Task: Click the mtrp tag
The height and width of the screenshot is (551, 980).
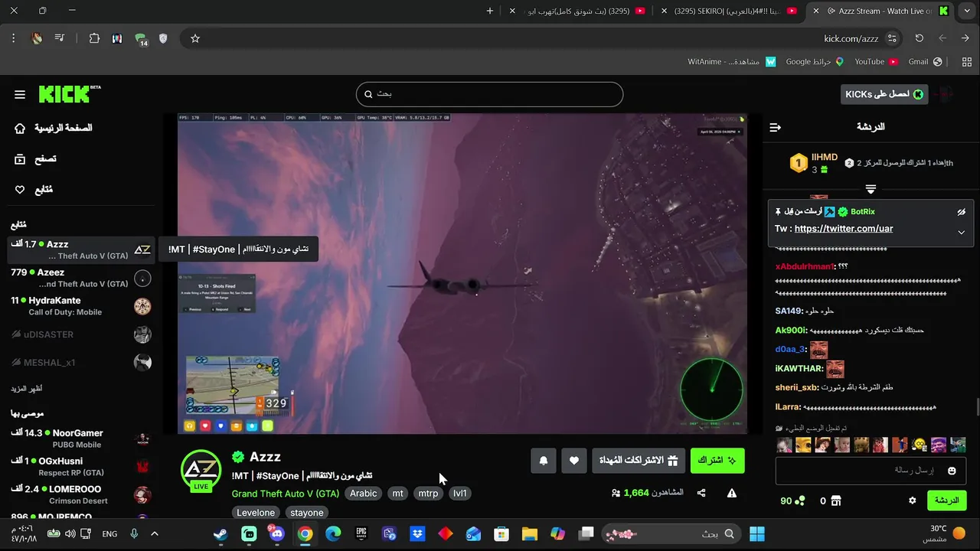Action: [x=428, y=494]
